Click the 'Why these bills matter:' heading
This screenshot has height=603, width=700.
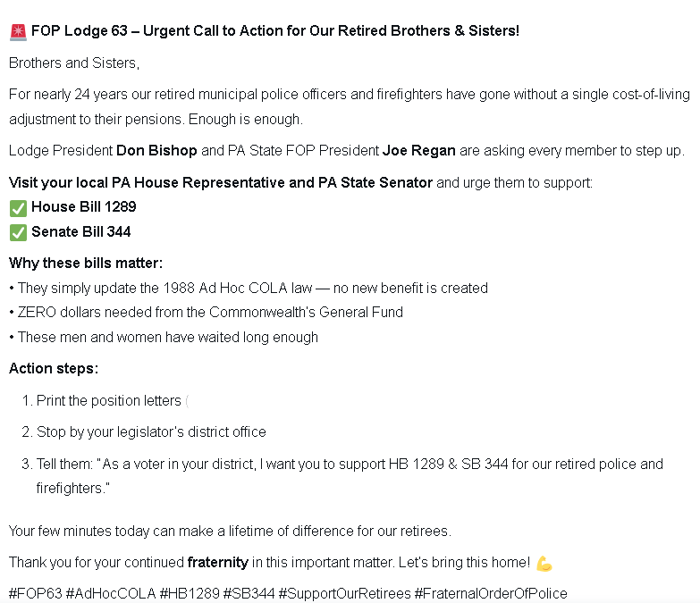[86, 264]
